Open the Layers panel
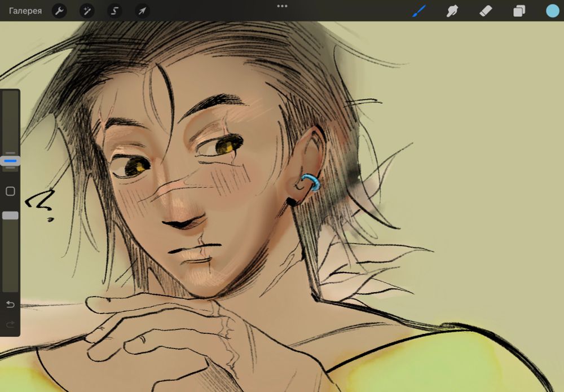The image size is (564, 392). (x=519, y=11)
